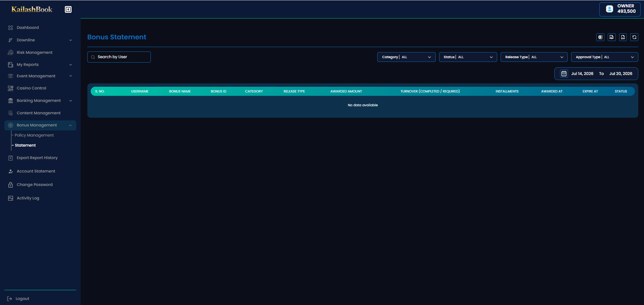Click the Risk Management sidebar icon
This screenshot has width=644, height=305.
(10, 52)
